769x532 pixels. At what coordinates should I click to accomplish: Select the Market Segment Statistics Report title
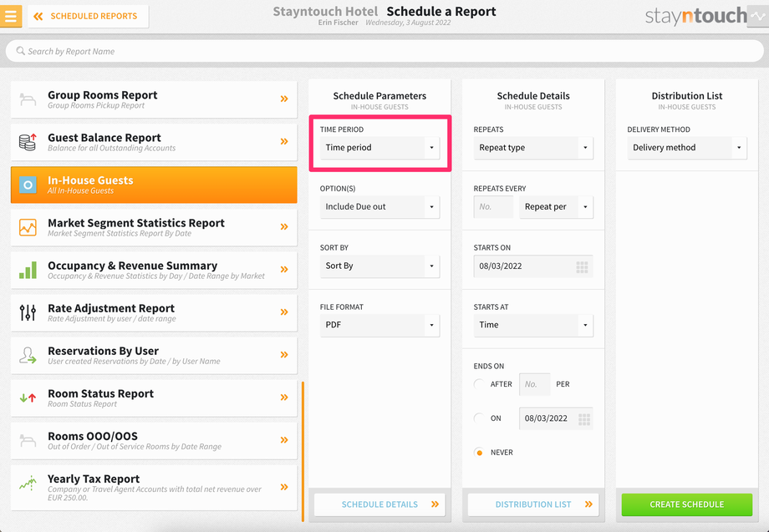tap(136, 223)
